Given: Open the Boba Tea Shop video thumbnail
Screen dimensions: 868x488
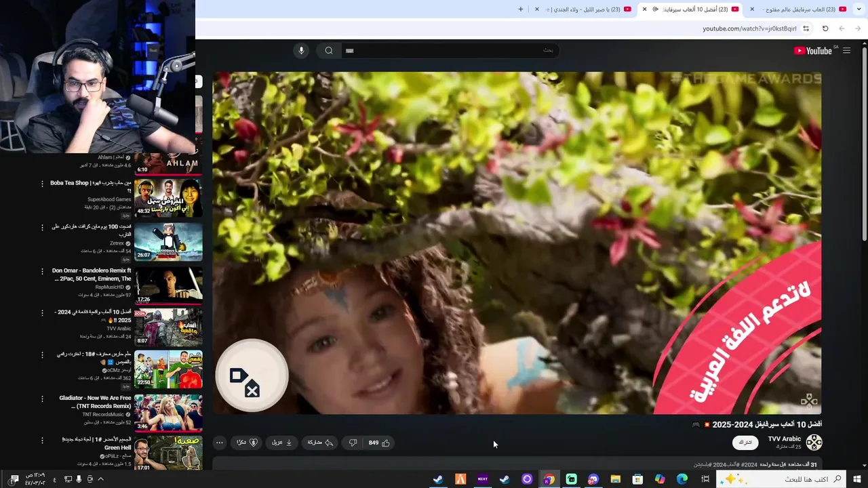Looking at the screenshot, I should pyautogui.click(x=168, y=197).
